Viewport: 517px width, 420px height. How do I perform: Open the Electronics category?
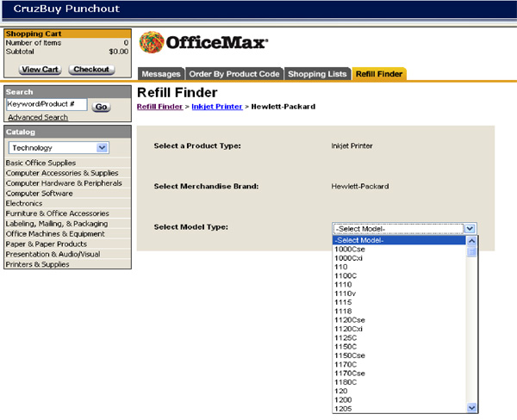click(24, 203)
